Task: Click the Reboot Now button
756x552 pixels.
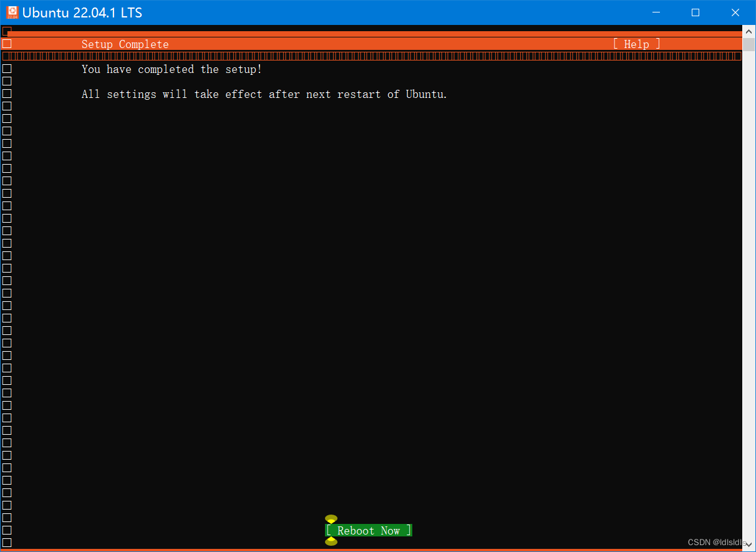Action: (368, 531)
